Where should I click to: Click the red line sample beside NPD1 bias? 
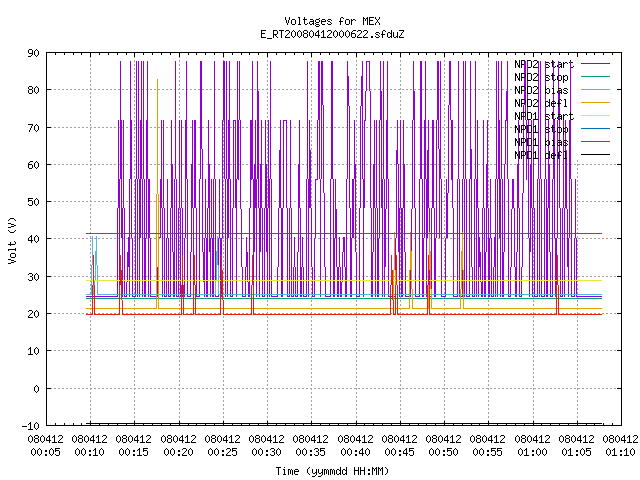596,142
